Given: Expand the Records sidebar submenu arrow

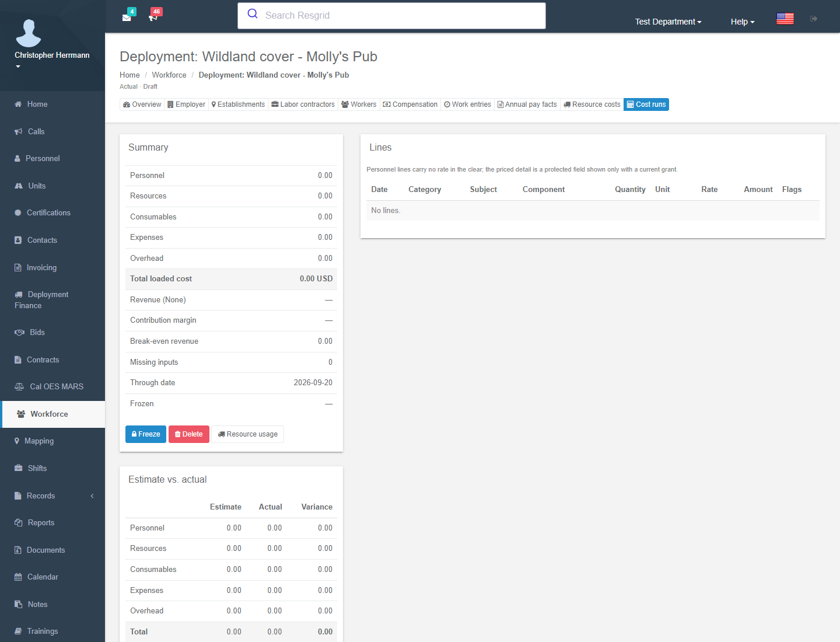Looking at the screenshot, I should [x=92, y=496].
